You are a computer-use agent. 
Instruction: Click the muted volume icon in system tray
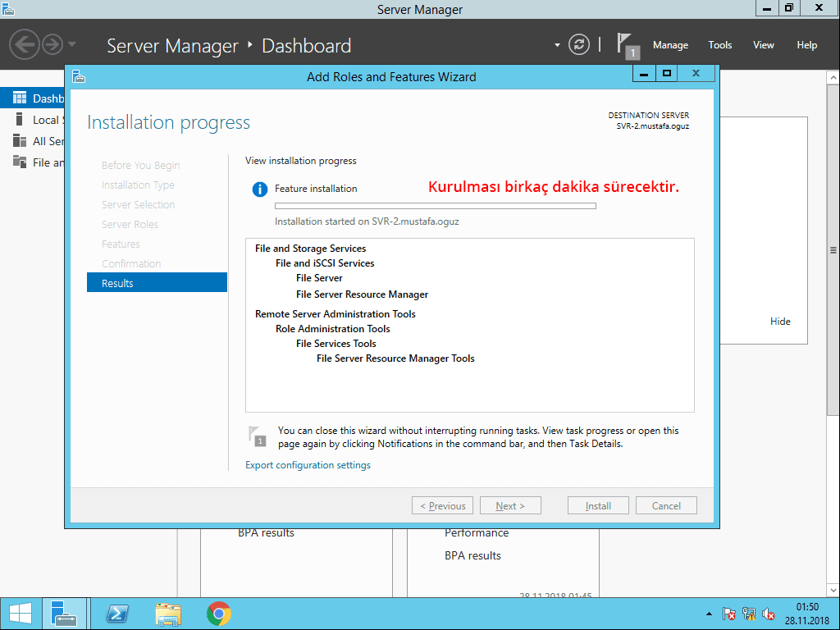coord(769,613)
